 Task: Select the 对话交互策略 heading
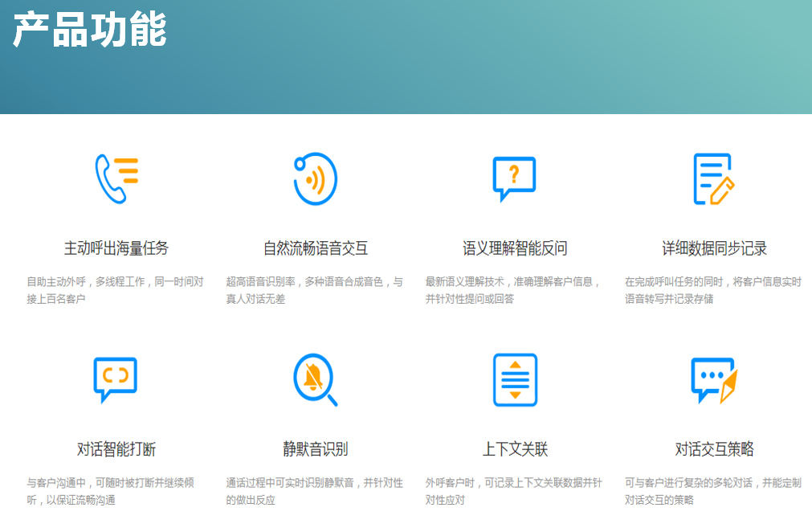[714, 448]
